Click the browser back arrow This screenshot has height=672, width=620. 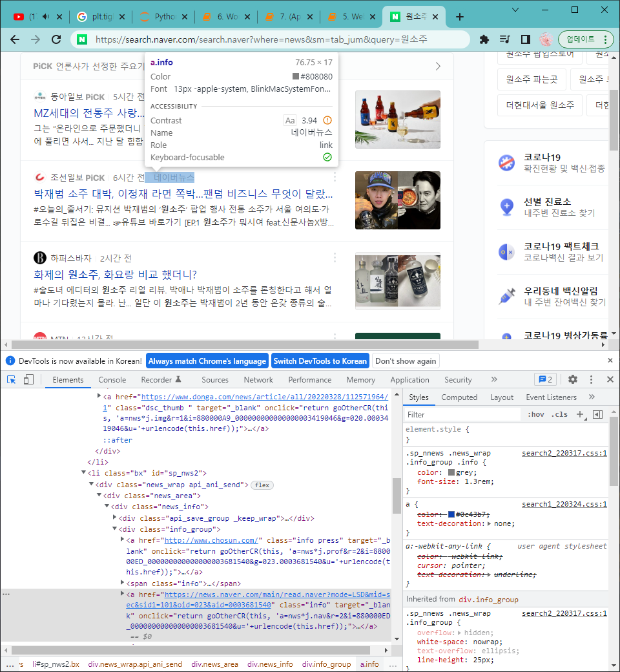(15, 39)
